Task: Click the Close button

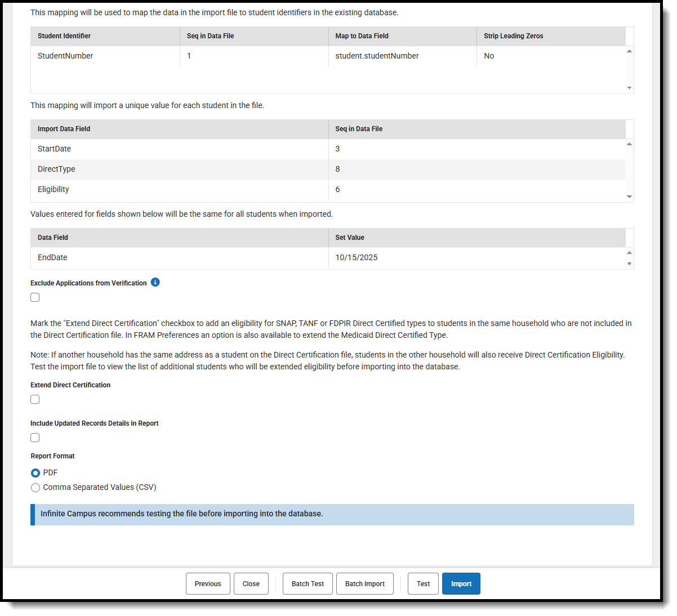Action: [x=251, y=583]
